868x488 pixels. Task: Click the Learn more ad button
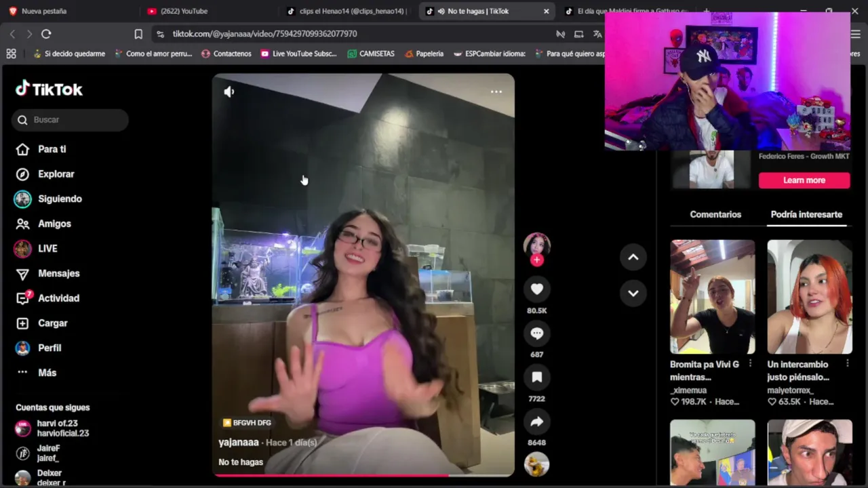tap(804, 180)
